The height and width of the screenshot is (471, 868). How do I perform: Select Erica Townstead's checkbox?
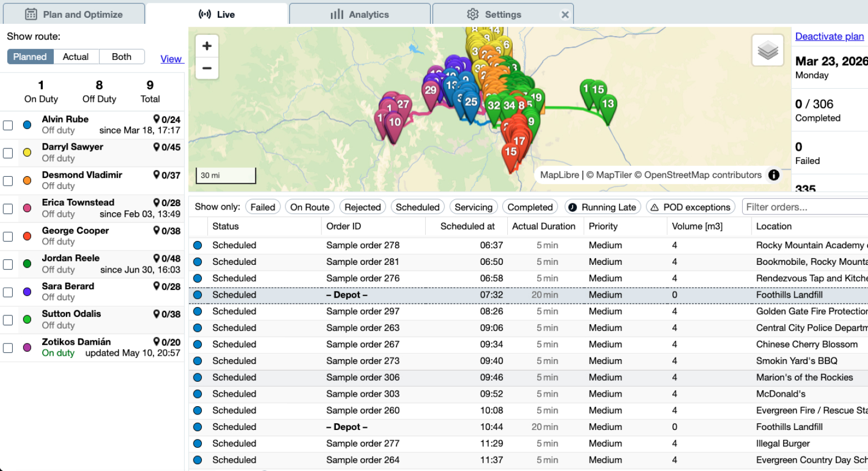coord(8,209)
